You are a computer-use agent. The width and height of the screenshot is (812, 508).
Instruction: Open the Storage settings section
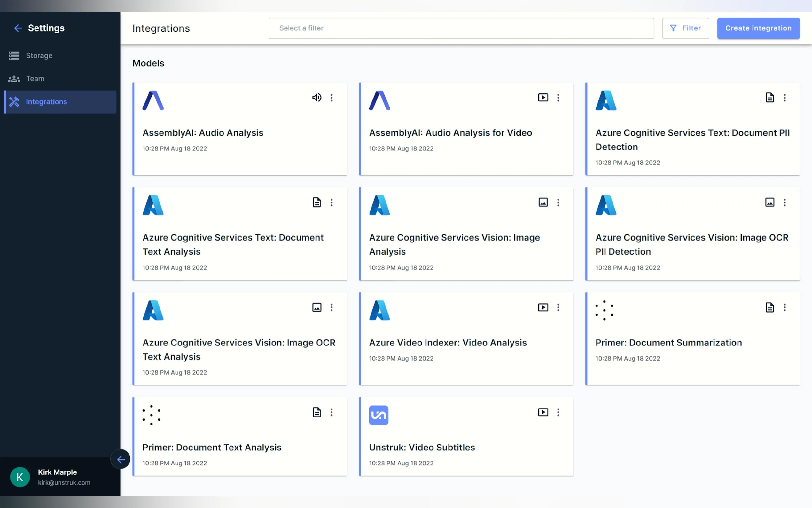39,55
